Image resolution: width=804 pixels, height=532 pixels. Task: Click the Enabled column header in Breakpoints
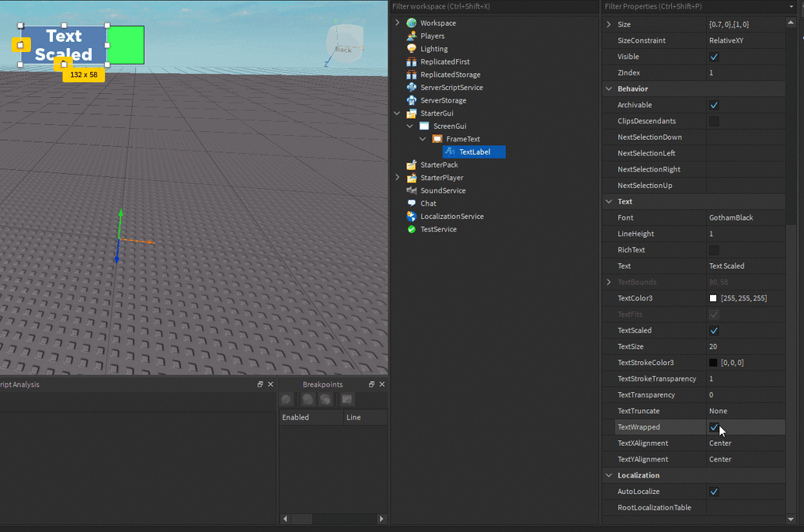[312, 417]
